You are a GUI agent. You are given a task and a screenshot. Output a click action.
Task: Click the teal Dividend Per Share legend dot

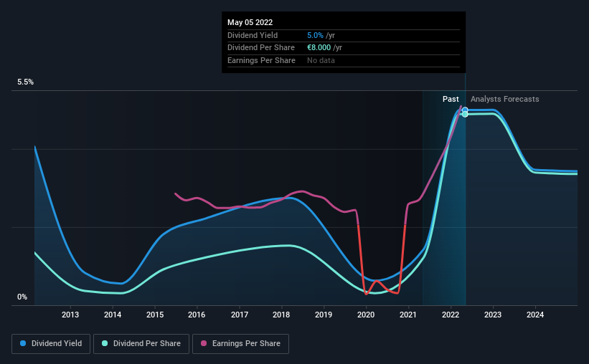pyautogui.click(x=105, y=343)
